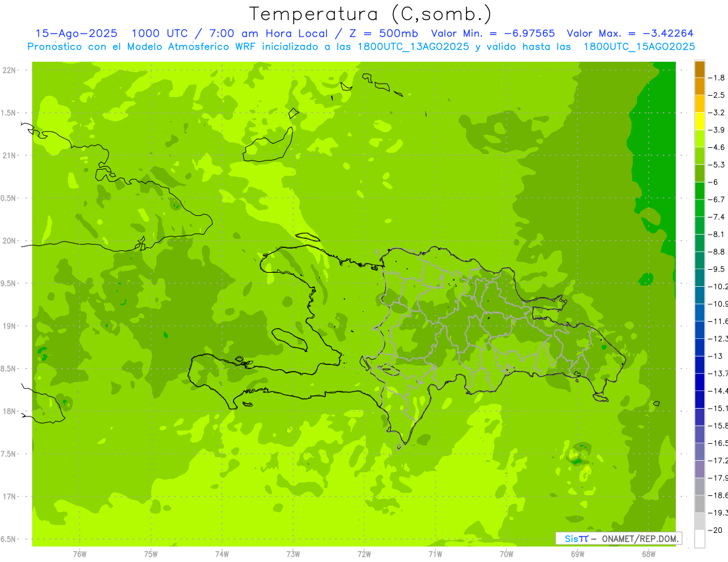Click the '20N' latitude axis label
The image size is (728, 562).
coord(9,241)
